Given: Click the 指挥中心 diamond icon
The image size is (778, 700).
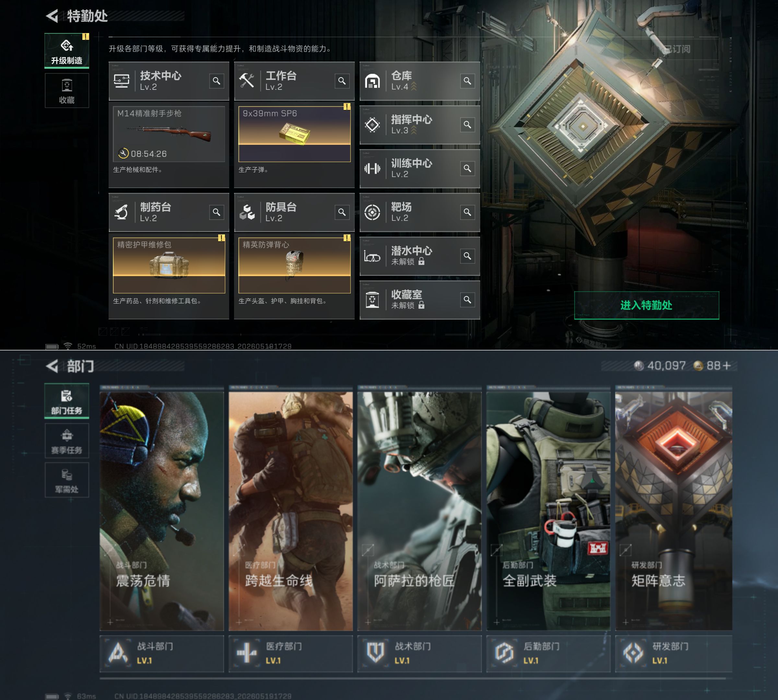Looking at the screenshot, I should pos(372,125).
